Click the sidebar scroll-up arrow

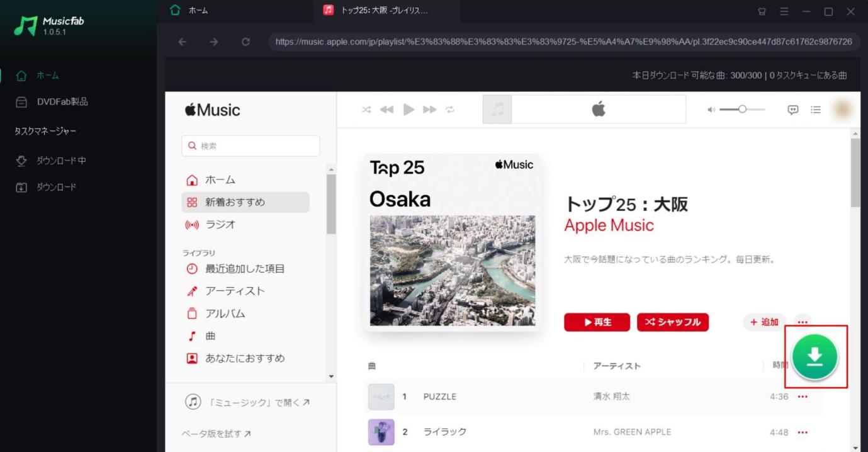pyautogui.click(x=331, y=169)
